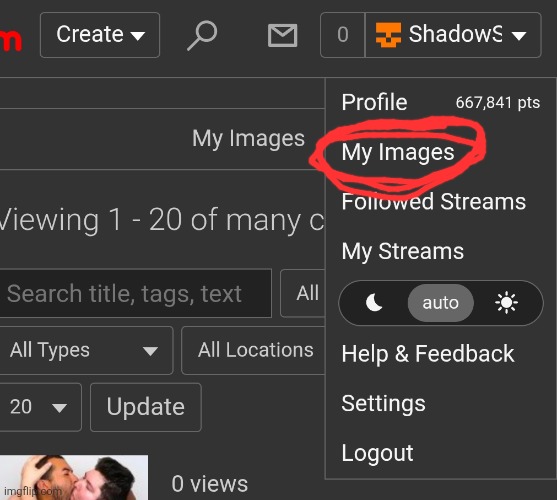Viewport: 557px width, 500px height.
Task: Focus the Search title, tags, text field
Action: click(135, 293)
